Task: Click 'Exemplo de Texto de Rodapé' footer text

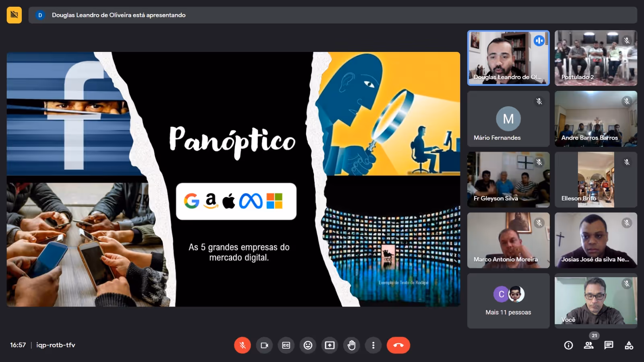Action: point(403,283)
